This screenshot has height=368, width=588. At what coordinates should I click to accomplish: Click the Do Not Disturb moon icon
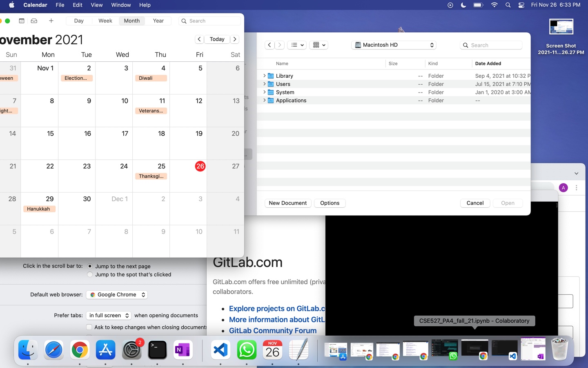pyautogui.click(x=463, y=5)
